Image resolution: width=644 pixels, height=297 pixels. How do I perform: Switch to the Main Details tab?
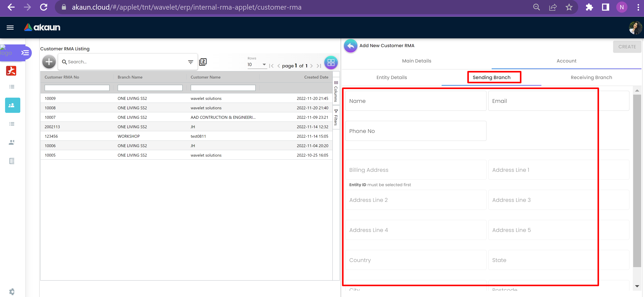(x=416, y=61)
